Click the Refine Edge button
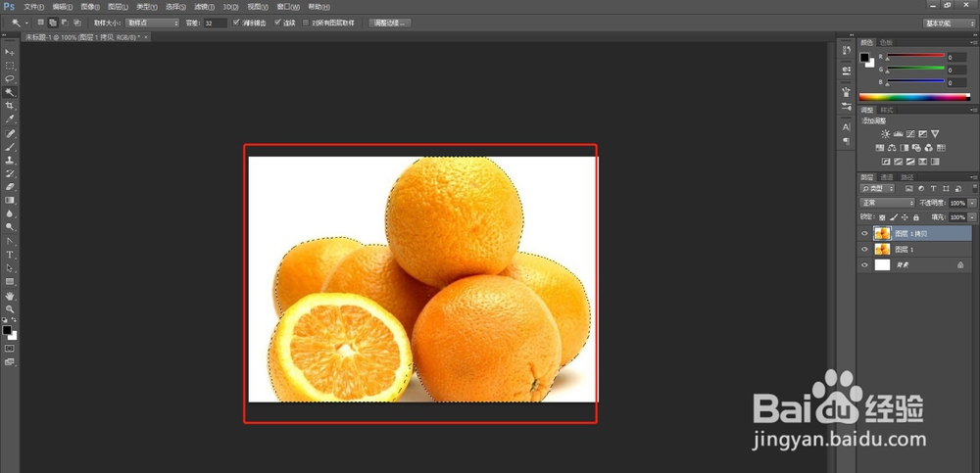 pos(389,24)
